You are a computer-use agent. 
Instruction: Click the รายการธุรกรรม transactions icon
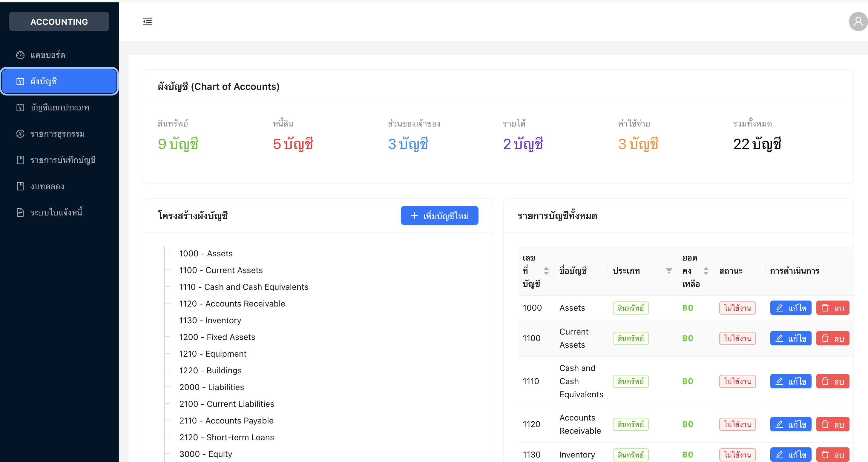pyautogui.click(x=20, y=134)
